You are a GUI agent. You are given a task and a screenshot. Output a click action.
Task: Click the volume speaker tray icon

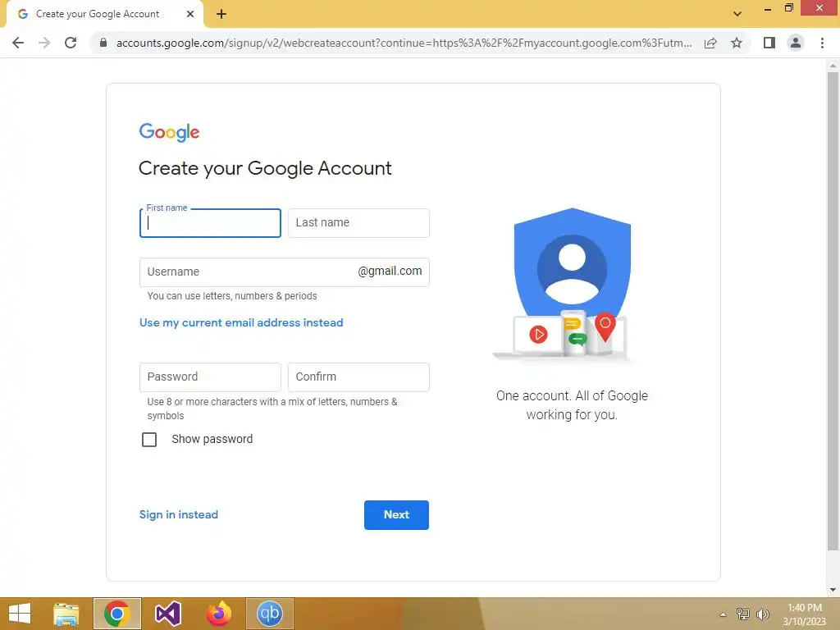pos(762,614)
